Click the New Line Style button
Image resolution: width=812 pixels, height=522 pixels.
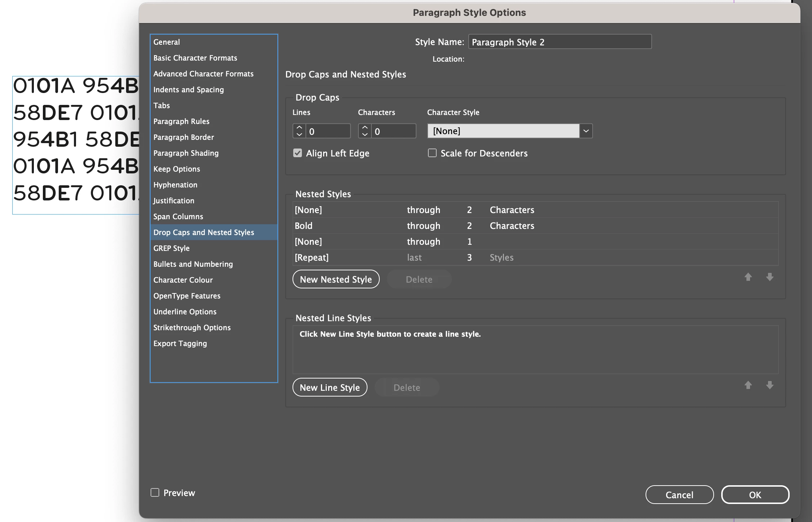pyautogui.click(x=330, y=388)
